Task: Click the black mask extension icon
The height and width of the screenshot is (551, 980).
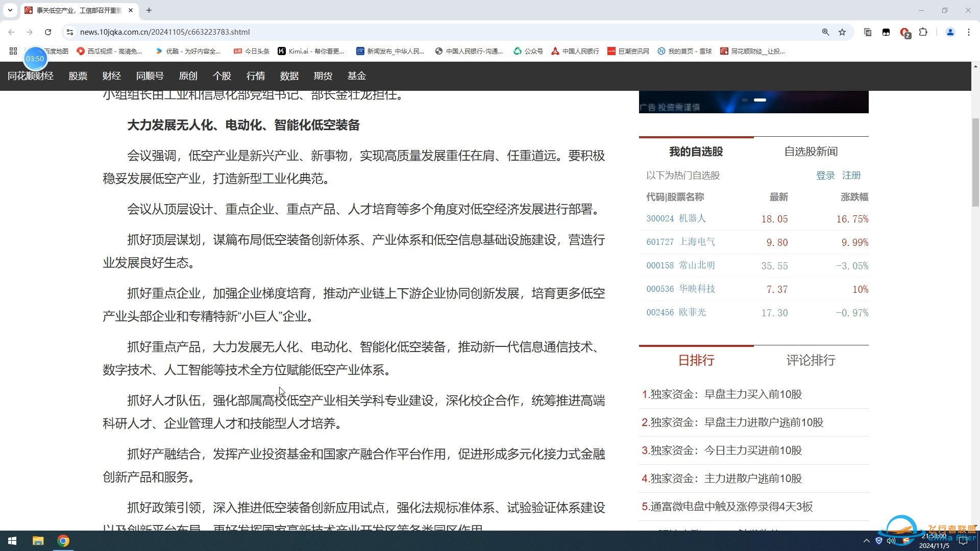Action: [x=886, y=32]
